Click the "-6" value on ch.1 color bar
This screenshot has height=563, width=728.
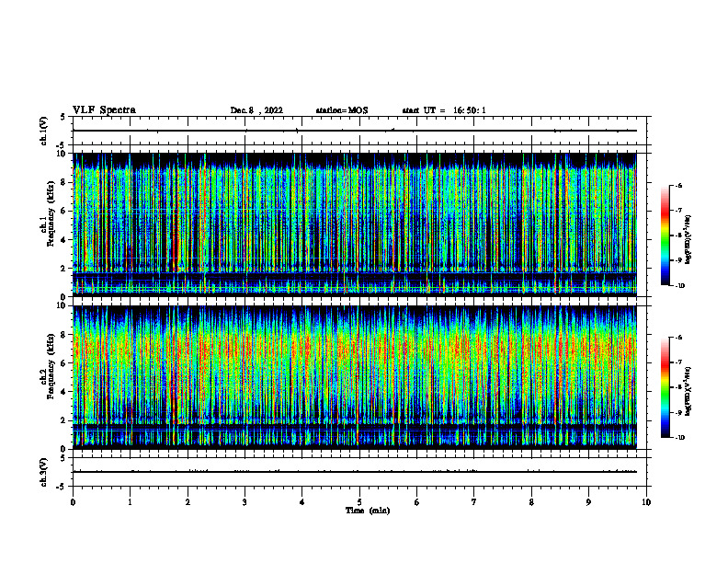[x=678, y=185]
